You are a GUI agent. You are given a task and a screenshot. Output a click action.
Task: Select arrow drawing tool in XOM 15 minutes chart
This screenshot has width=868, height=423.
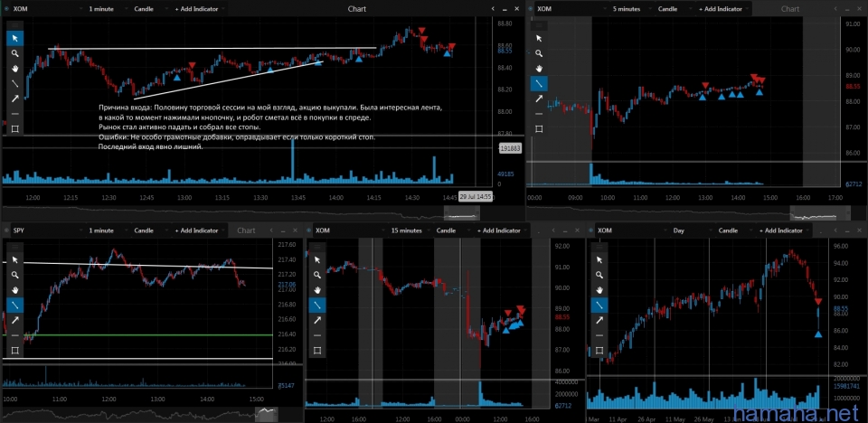point(317,320)
